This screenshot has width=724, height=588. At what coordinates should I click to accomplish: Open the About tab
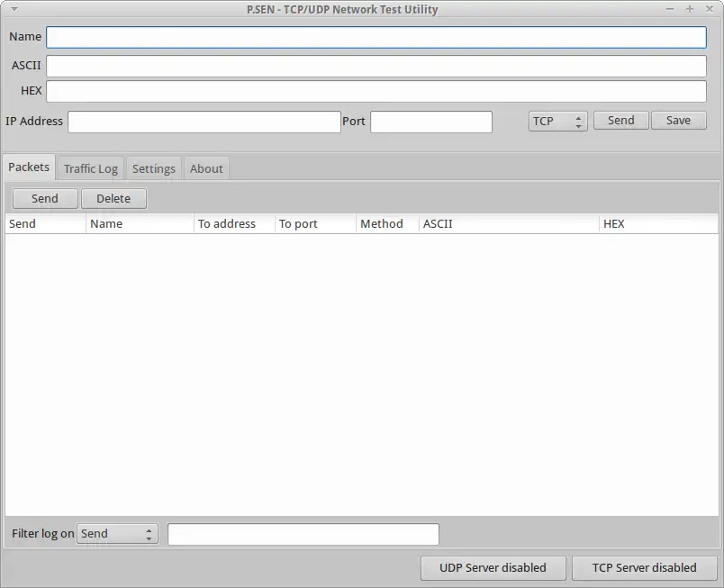coord(206,168)
